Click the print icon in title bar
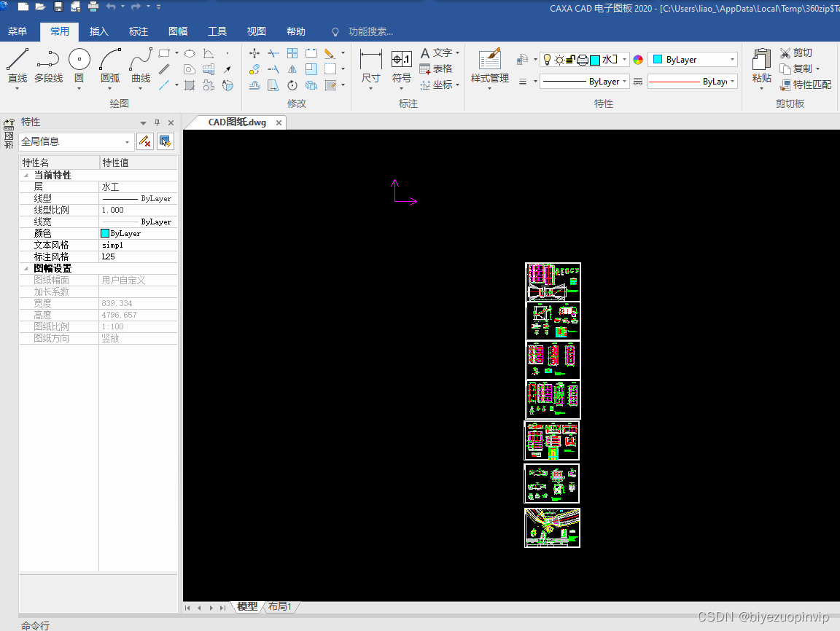The width and height of the screenshot is (840, 631). point(93,7)
